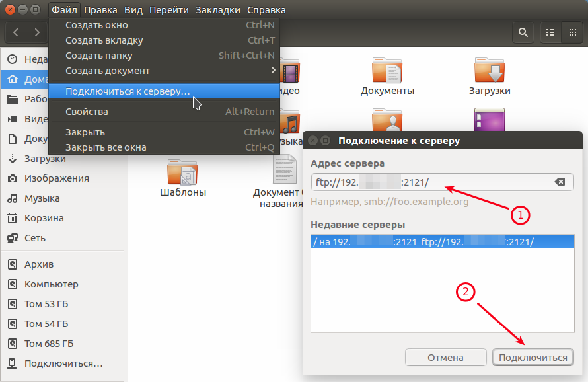Choose Закрыть все окна menu item
This screenshot has height=382, width=588.
click(x=165, y=147)
